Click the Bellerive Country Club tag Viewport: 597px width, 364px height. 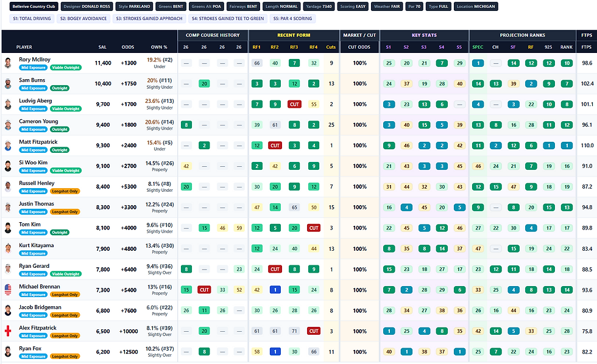pyautogui.click(x=34, y=7)
